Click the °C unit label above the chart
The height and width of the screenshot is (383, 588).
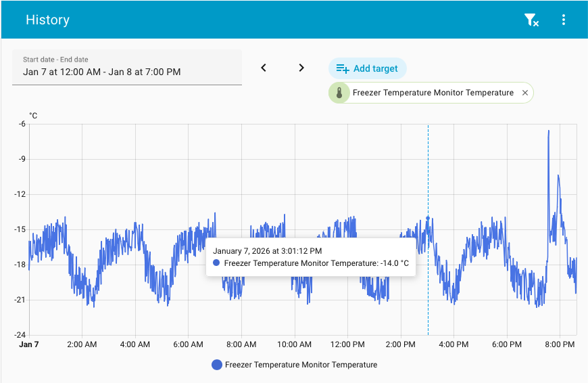point(33,116)
